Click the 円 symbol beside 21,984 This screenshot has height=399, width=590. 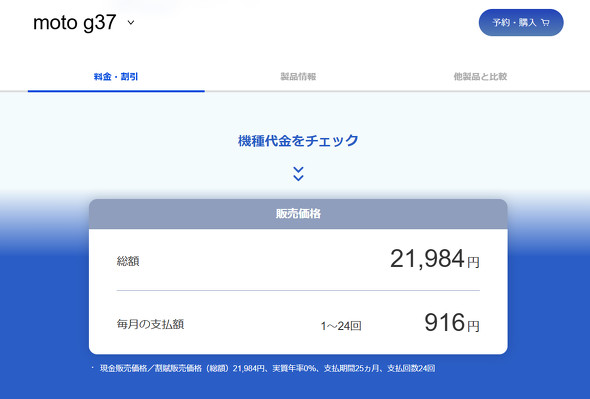tap(473, 262)
